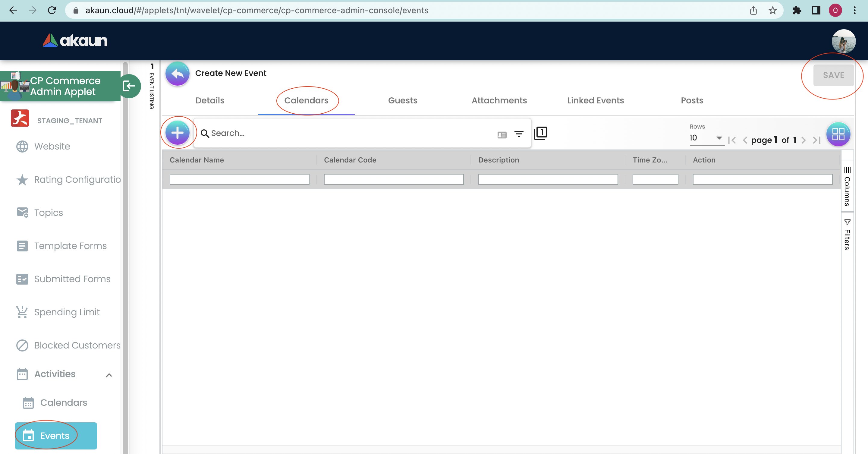Open the purple grid view button
Image resolution: width=868 pixels, height=454 pixels.
[838, 134]
